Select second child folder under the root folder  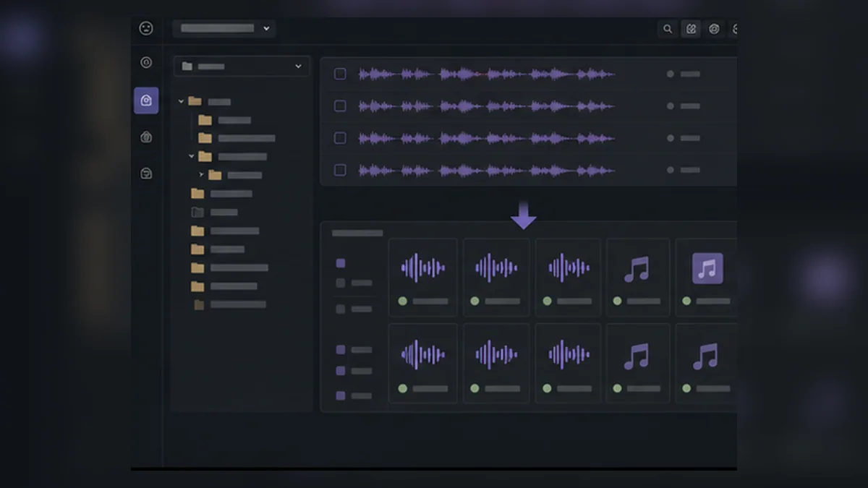205,137
